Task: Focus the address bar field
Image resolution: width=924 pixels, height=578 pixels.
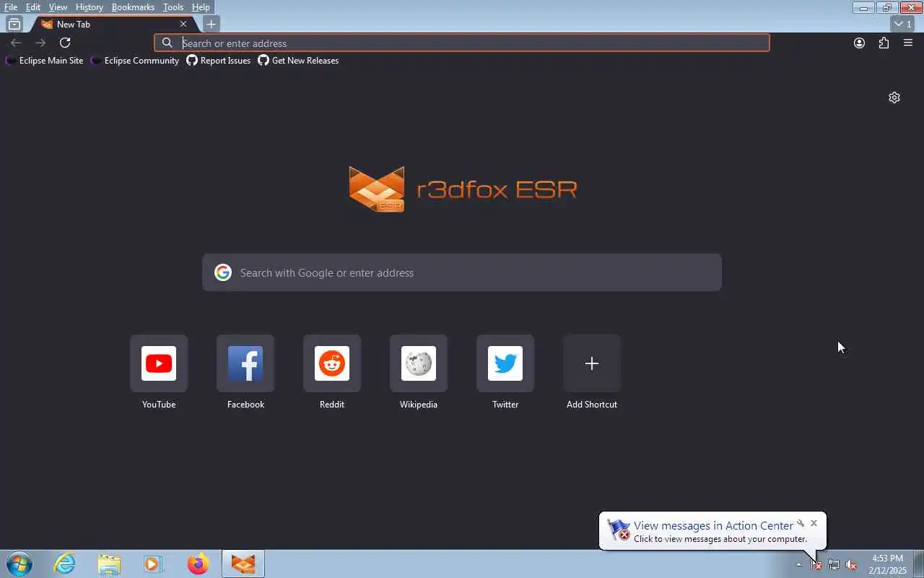Action: coord(462,43)
